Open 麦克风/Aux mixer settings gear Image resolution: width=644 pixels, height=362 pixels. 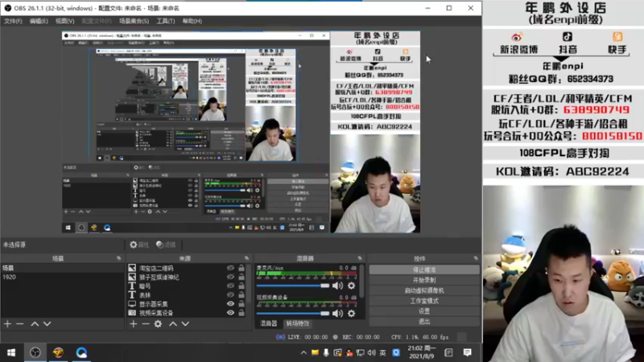pyautogui.click(x=352, y=286)
